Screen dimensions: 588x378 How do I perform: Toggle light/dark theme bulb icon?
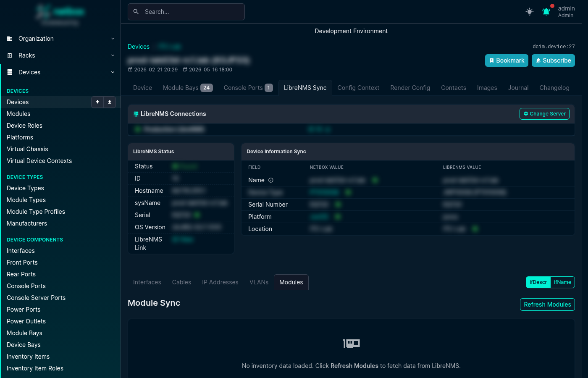point(530,12)
